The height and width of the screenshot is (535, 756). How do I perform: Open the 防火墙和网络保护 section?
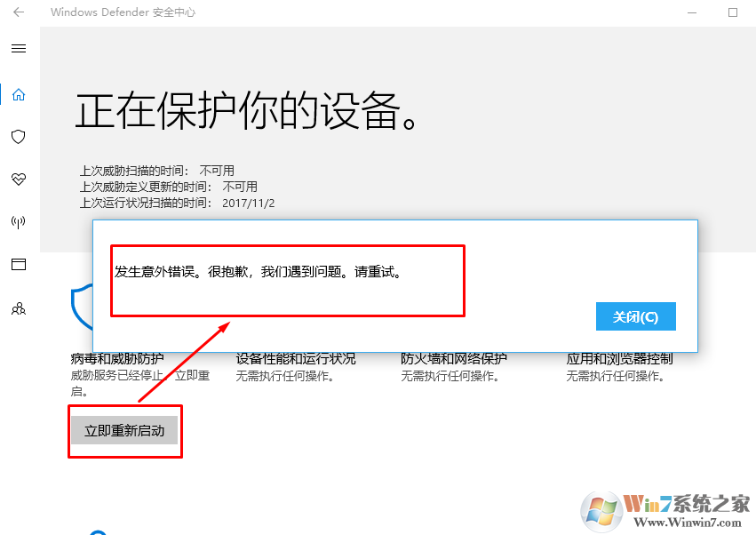pos(454,359)
